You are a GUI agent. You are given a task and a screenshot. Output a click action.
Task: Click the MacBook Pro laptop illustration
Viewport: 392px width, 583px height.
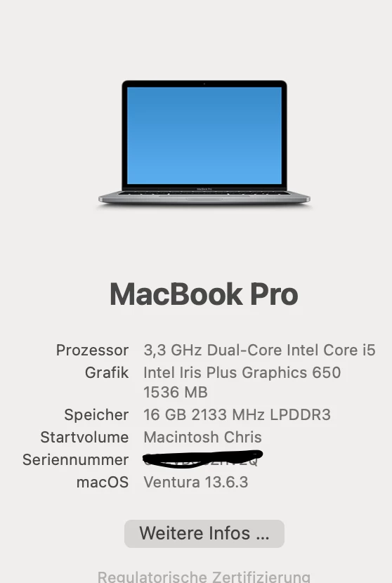pos(204,142)
